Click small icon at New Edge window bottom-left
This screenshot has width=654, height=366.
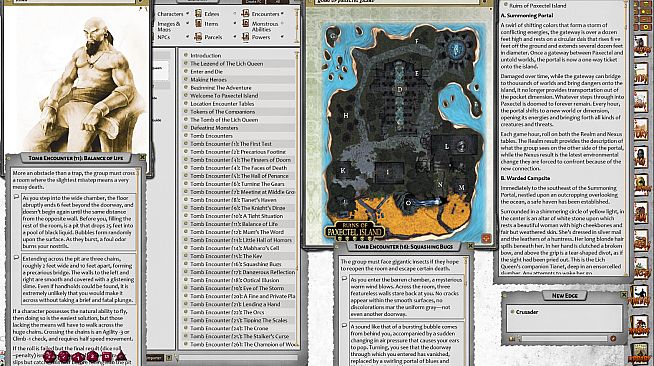[x=512, y=339]
